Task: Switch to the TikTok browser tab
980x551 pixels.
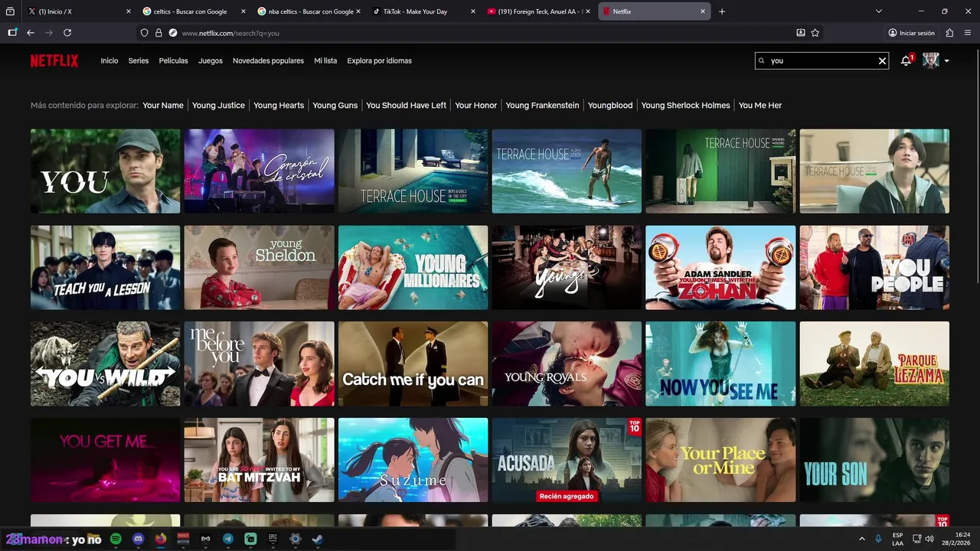Action: coord(423,11)
